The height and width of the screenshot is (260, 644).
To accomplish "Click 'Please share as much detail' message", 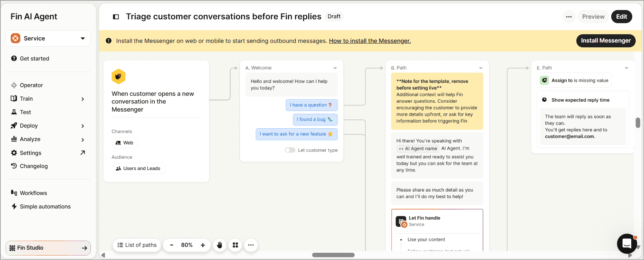I will [x=437, y=193].
